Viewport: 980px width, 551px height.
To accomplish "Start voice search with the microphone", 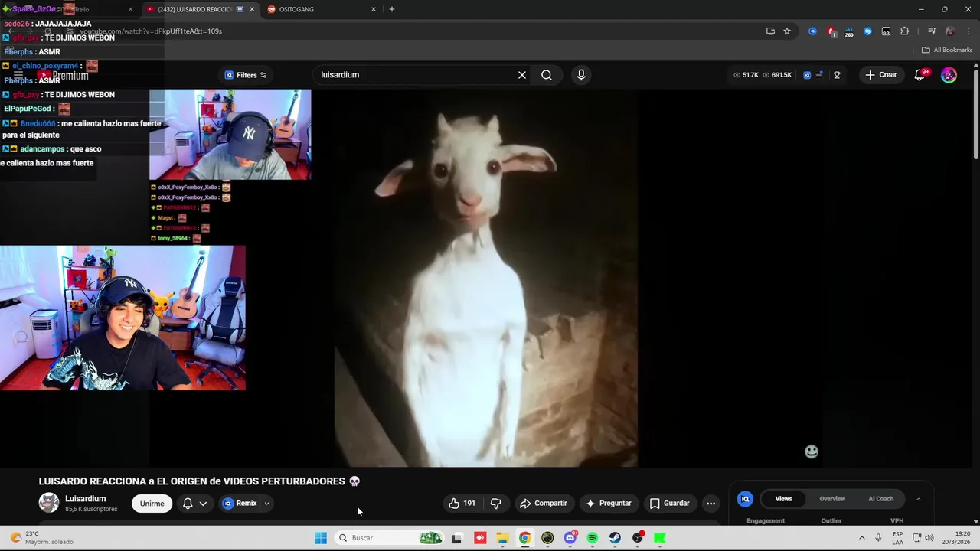I will pyautogui.click(x=581, y=75).
